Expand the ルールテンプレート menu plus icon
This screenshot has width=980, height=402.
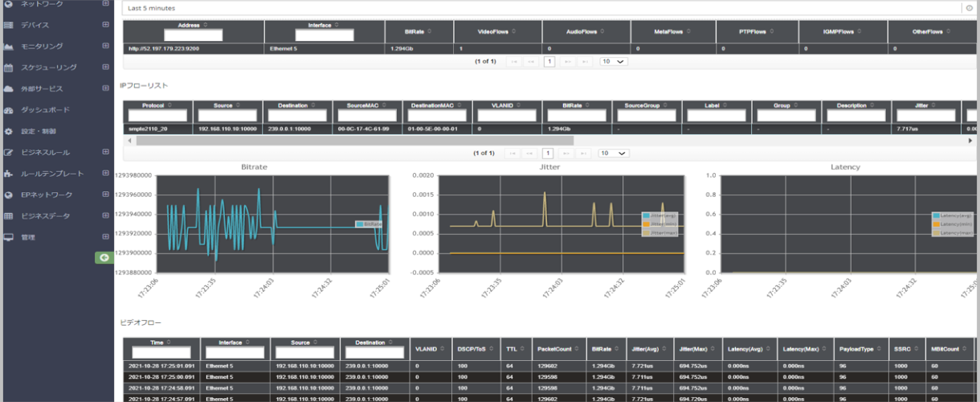coord(105,174)
